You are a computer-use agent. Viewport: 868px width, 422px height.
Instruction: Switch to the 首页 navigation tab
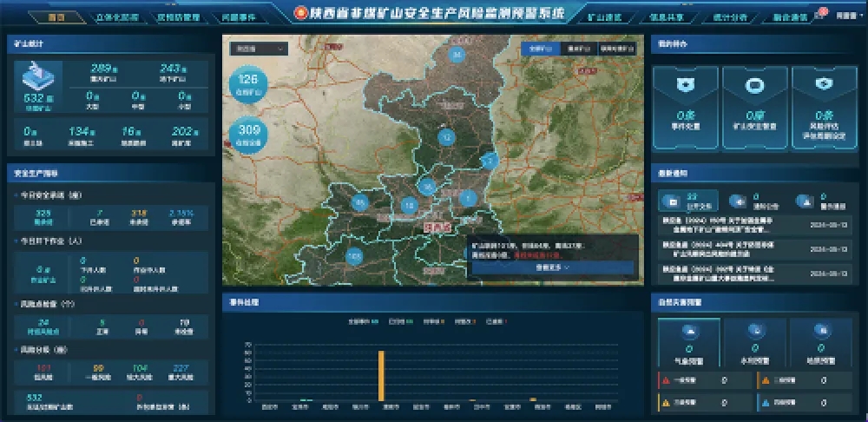(x=57, y=16)
